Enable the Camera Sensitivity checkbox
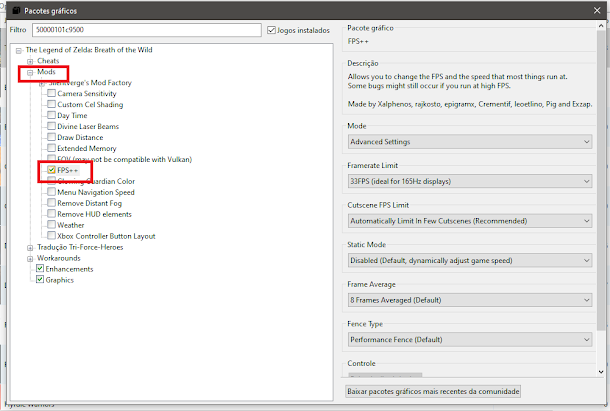Image resolution: width=610 pixels, height=411 pixels. 51,93
